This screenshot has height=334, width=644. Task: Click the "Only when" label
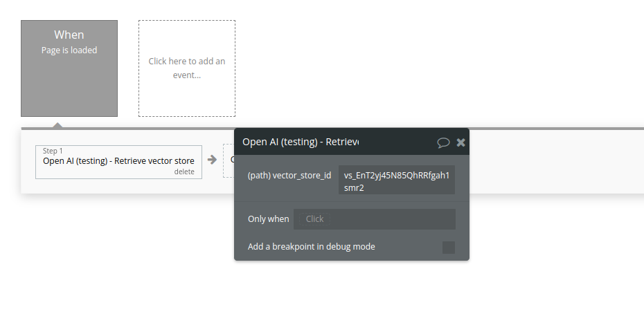point(269,219)
